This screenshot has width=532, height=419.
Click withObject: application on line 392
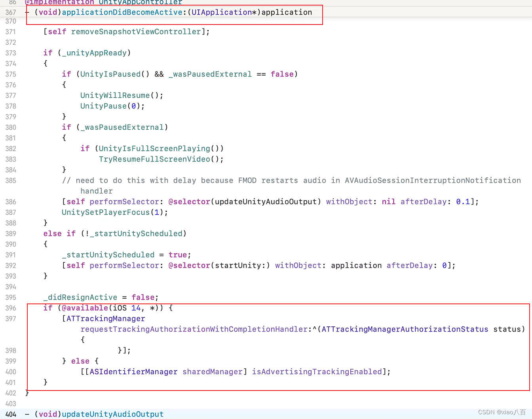(329, 265)
